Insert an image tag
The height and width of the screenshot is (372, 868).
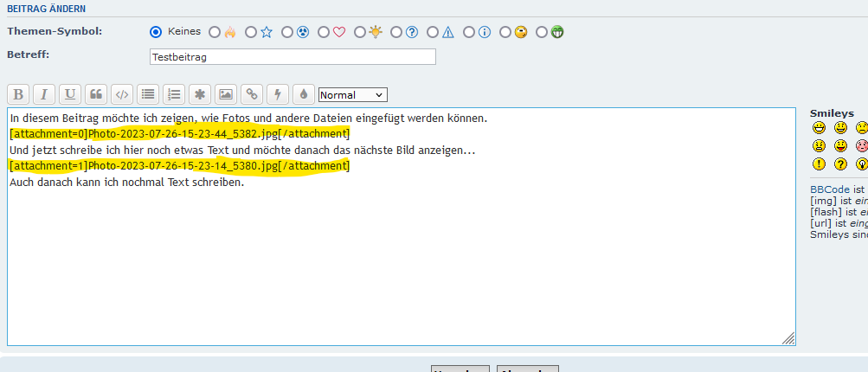point(225,94)
